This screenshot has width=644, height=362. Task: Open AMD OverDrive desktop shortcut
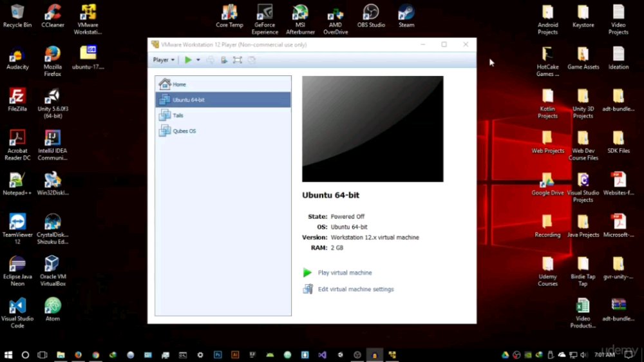336,20
